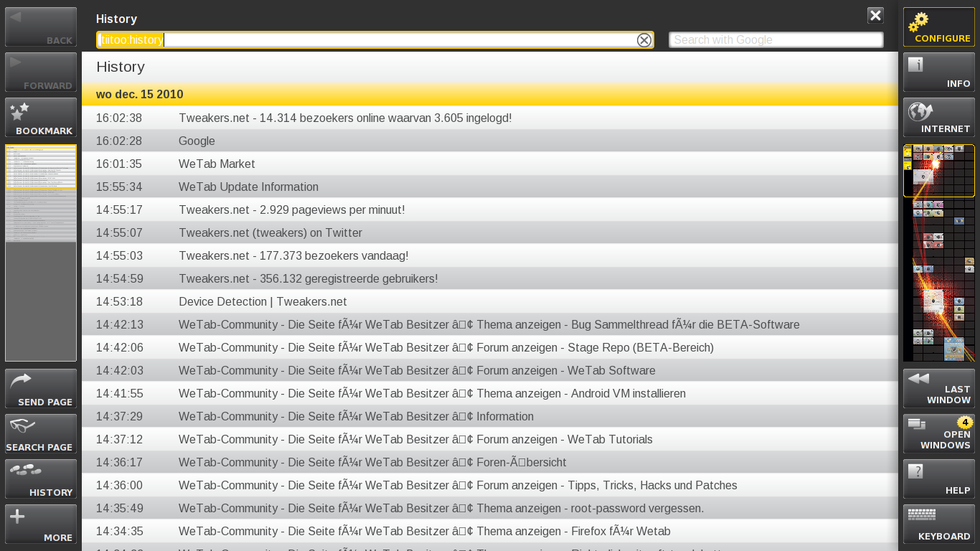The width and height of the screenshot is (980, 551).
Task: Open the Google history entry
Action: click(490, 141)
